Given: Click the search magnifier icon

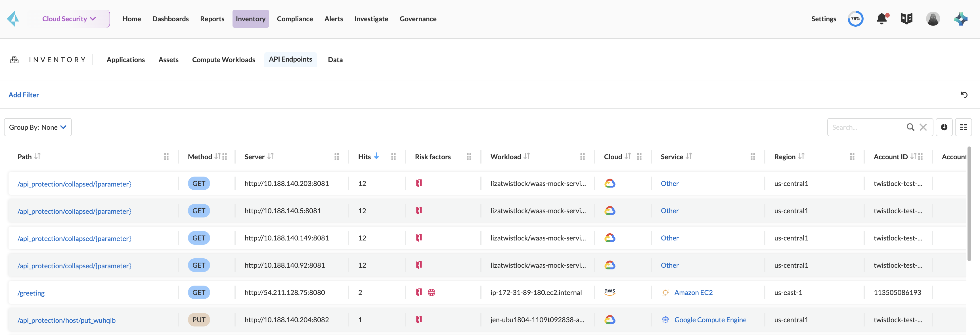Looking at the screenshot, I should [x=910, y=127].
